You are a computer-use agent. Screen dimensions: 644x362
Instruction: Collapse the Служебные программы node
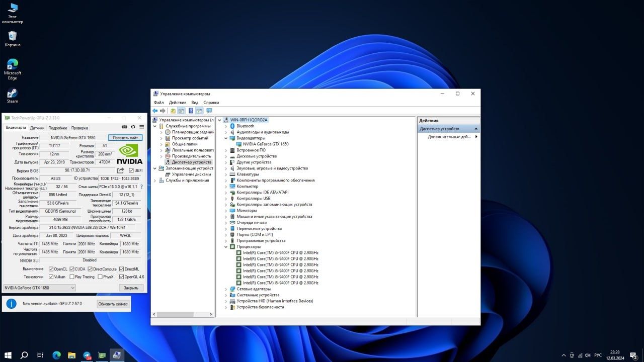coord(155,126)
